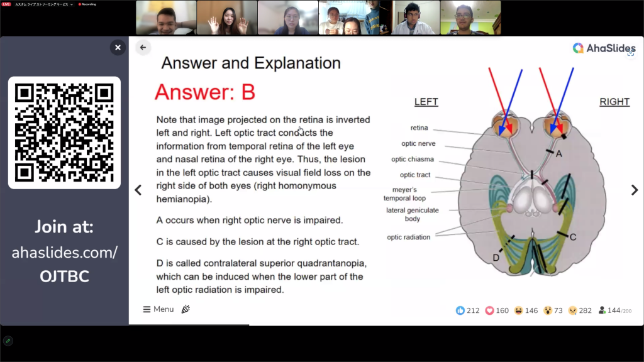This screenshot has width=644, height=362.
Task: Send a heart reaction
Action: coord(489,310)
